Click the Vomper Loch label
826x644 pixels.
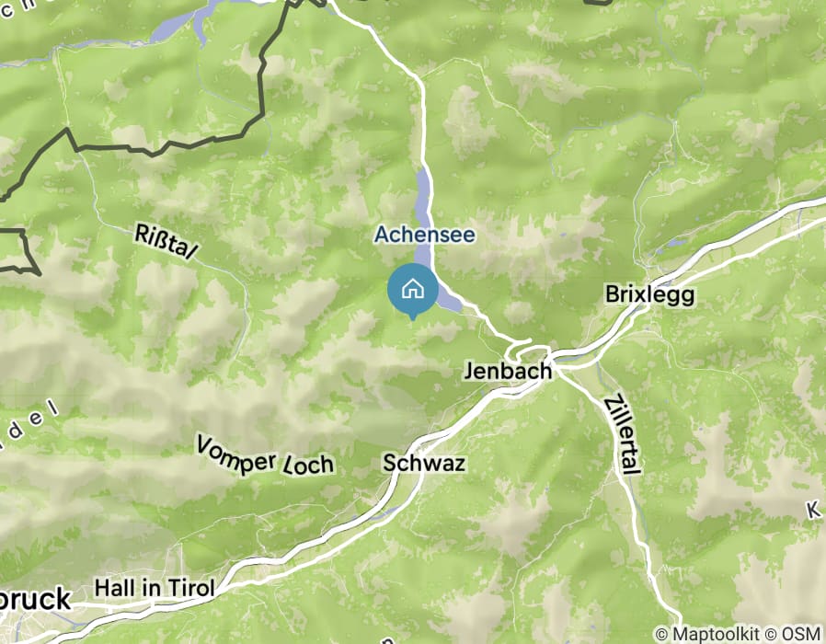tap(265, 456)
